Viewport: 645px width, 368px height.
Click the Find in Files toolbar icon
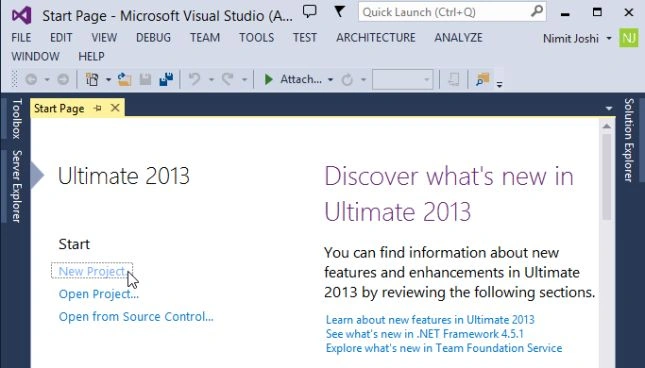point(482,79)
